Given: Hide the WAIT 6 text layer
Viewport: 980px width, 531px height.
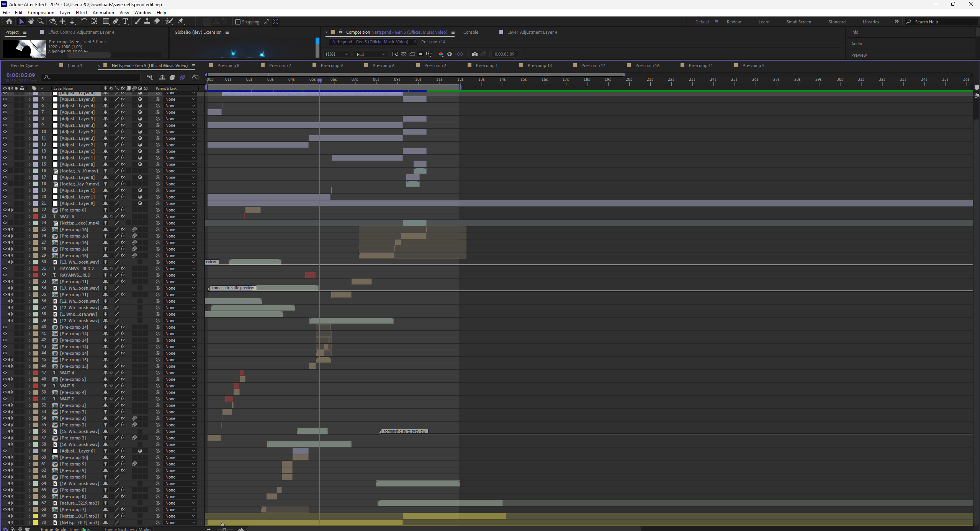Looking at the screenshot, I should coord(5,216).
